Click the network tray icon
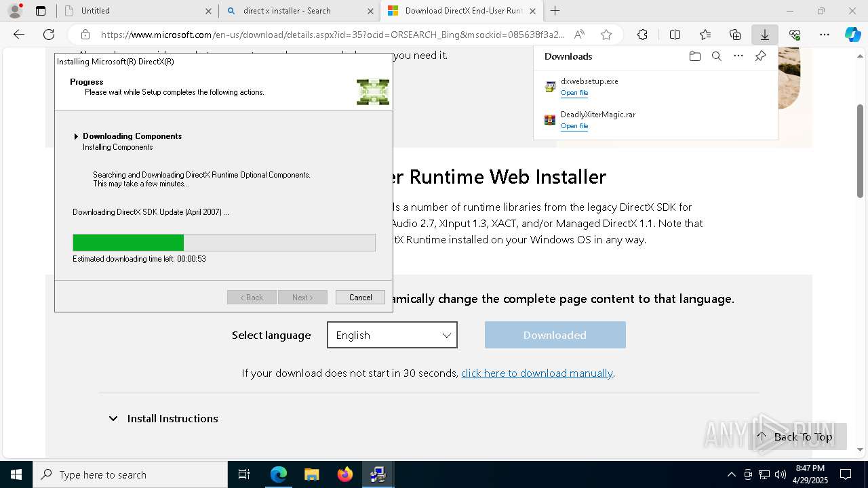This screenshot has height=488, width=868. tap(764, 474)
